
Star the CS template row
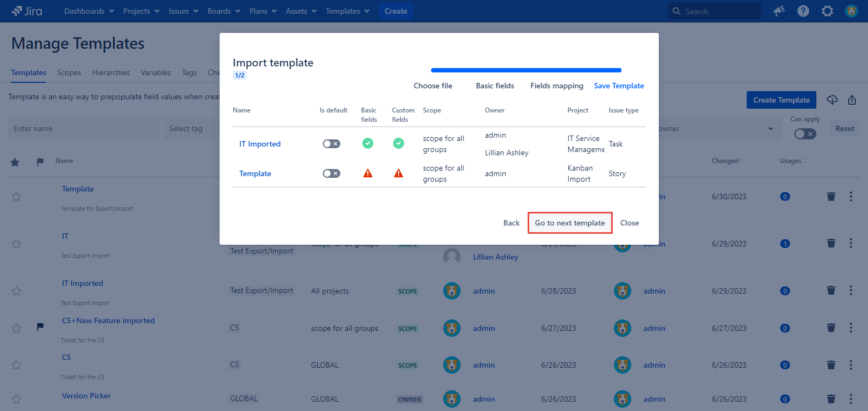[x=16, y=365]
